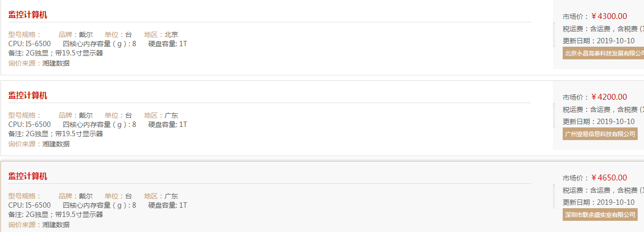Screen dimensions: 644x232
Task: Click the 北京永昌高泰科技发展有限公司 supplier button
Action: (x=603, y=53)
